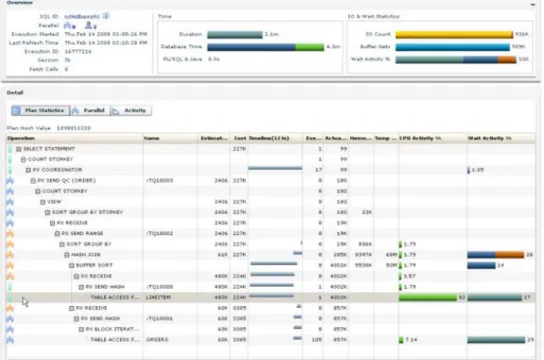Viewport: 544px width, 360px height.
Task: Click the Database Time bar
Action: coord(266,47)
